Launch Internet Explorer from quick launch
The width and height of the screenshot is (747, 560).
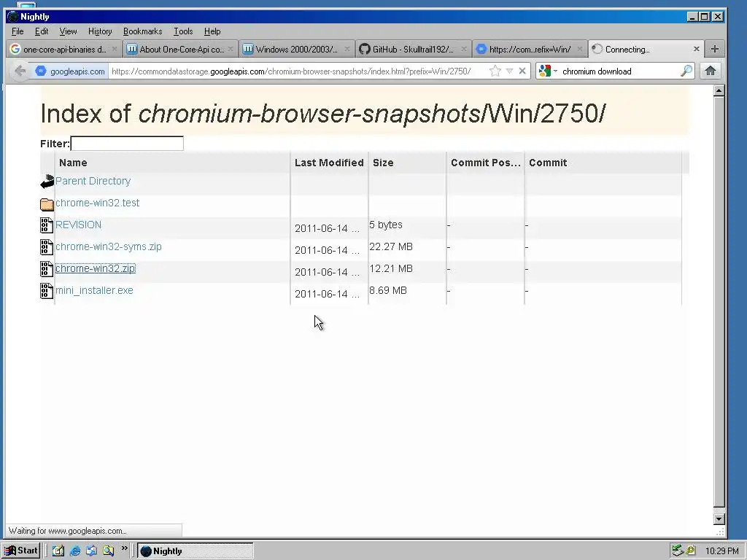click(75, 551)
